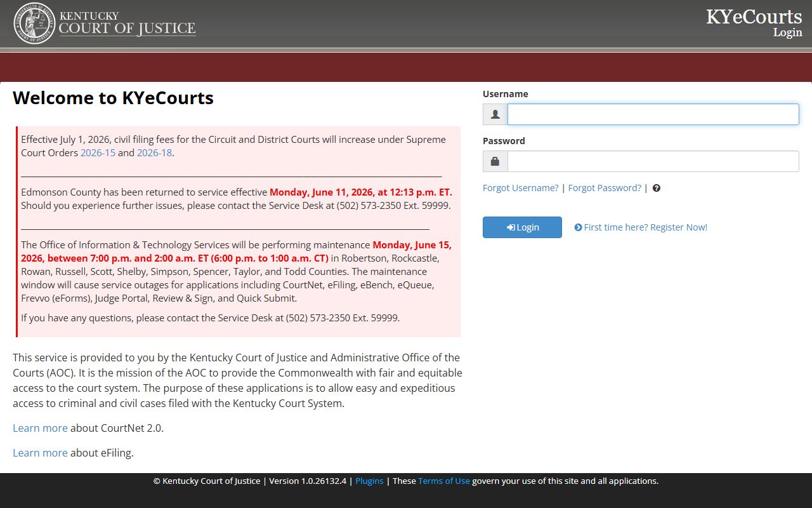Click the user icon beside Username field
This screenshot has width=812, height=508.
tap(495, 114)
